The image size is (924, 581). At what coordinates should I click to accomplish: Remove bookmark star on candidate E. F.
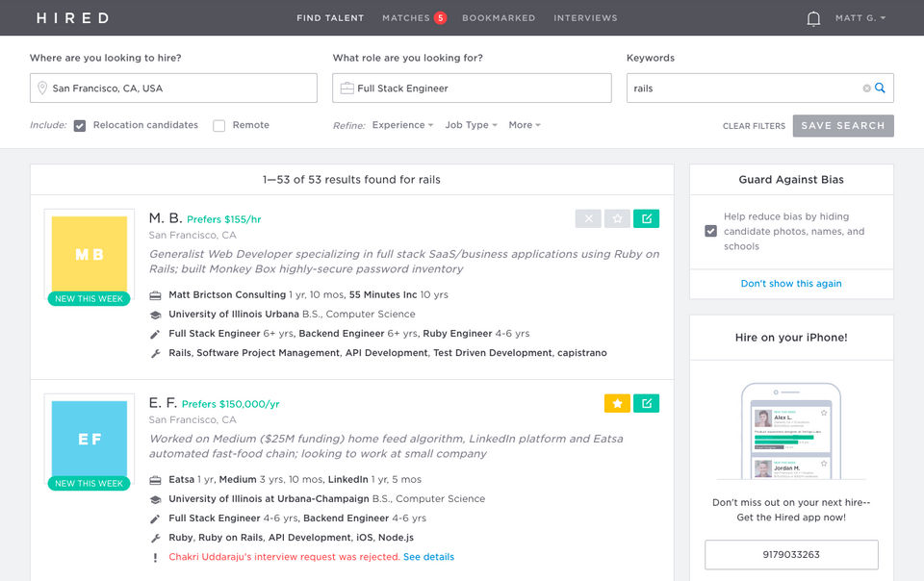[617, 403]
